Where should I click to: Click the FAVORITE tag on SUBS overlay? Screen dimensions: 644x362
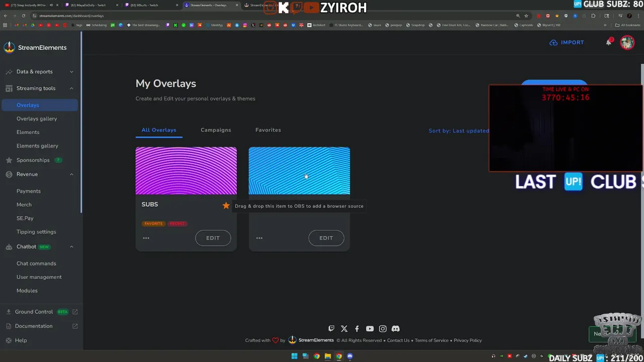153,223
